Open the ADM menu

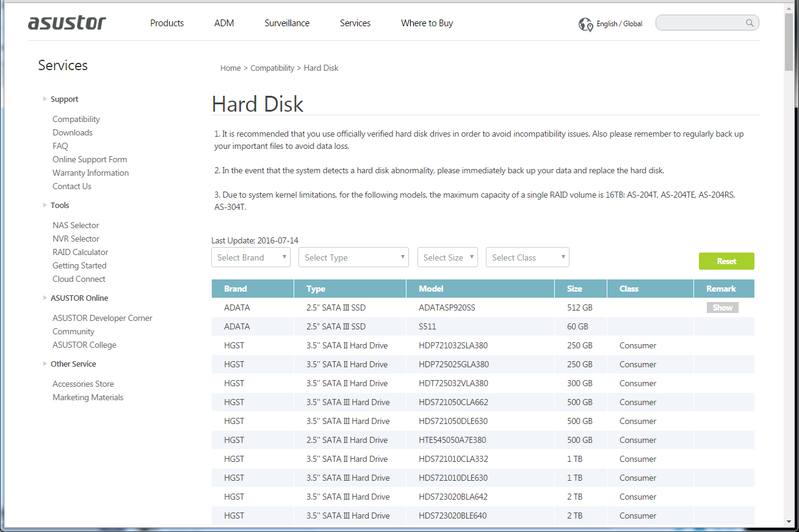224,23
